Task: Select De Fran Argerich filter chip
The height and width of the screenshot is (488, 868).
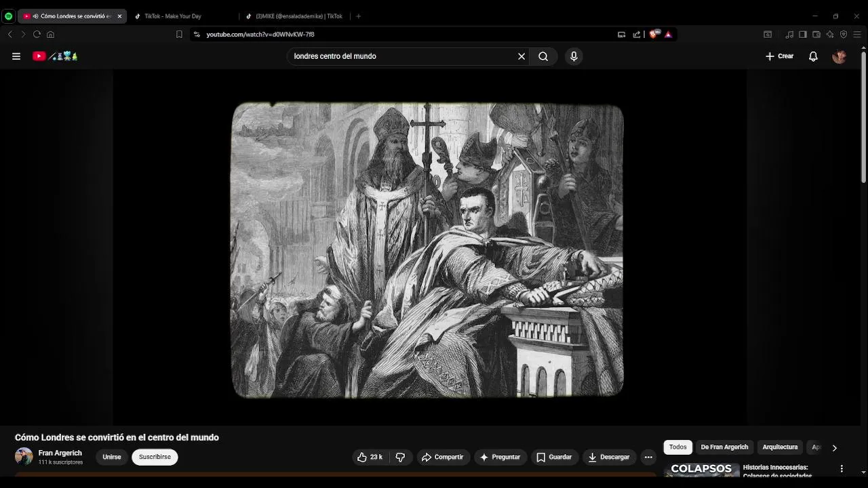Action: [x=724, y=447]
